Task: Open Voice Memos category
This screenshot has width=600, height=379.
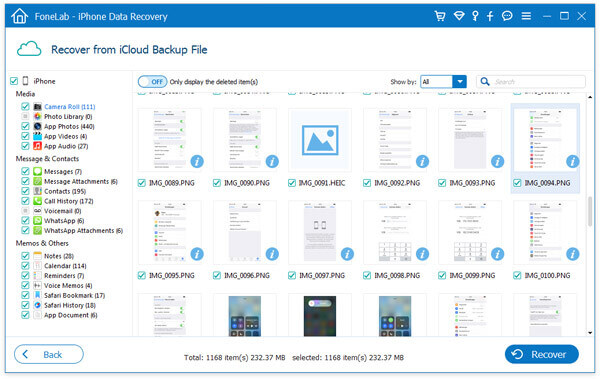Action: [x=68, y=286]
